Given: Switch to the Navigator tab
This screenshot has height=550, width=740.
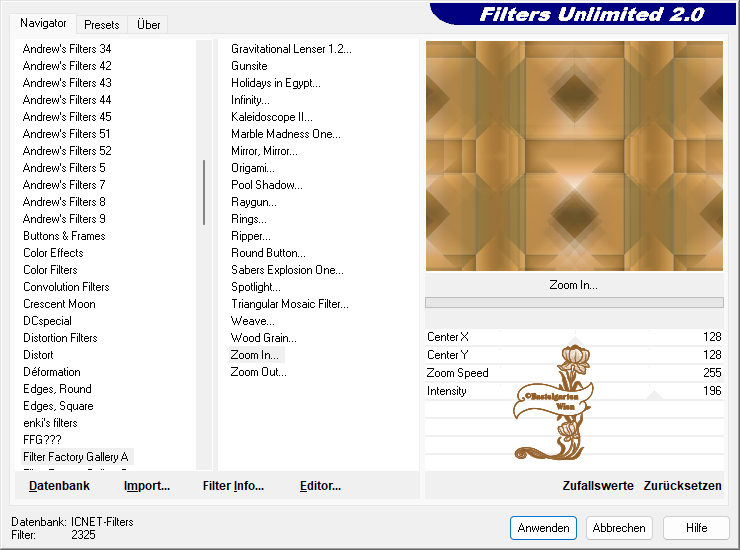Looking at the screenshot, I should click(x=43, y=23).
